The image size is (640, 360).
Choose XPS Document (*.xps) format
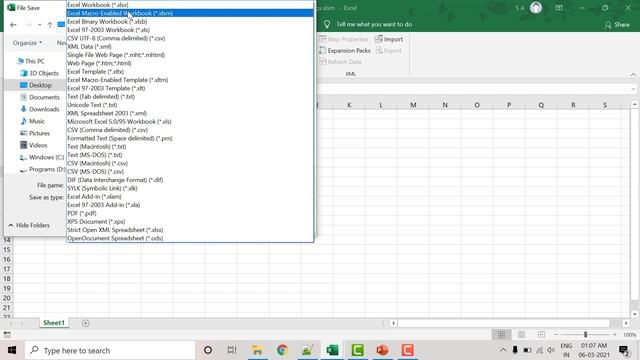pos(190,222)
